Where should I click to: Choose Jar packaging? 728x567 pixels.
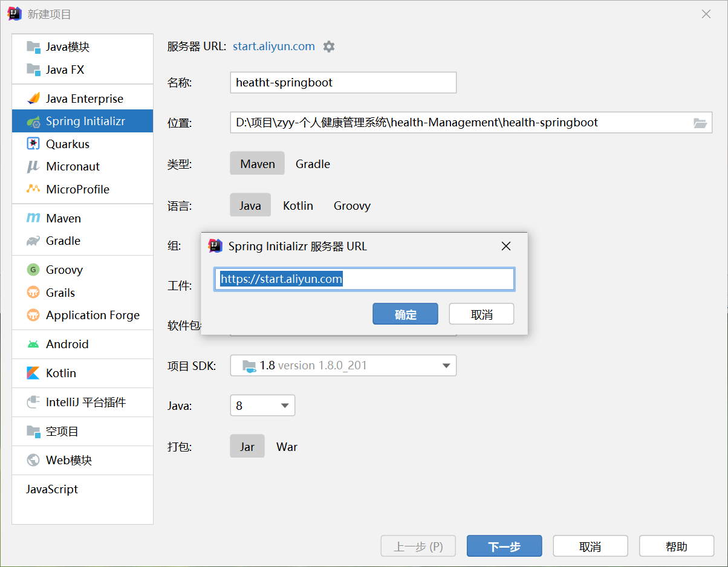247,446
